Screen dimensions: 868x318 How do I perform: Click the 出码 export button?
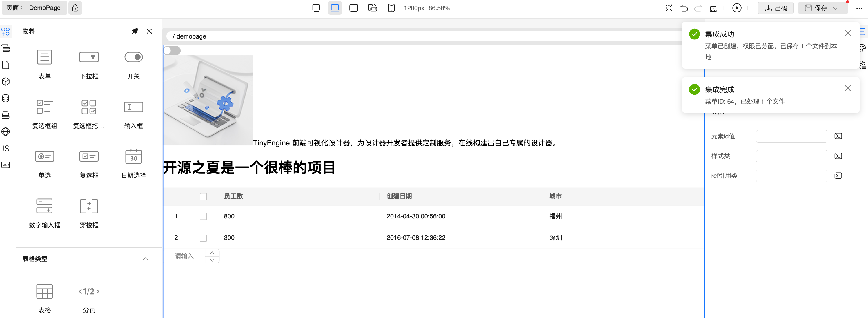click(x=775, y=8)
